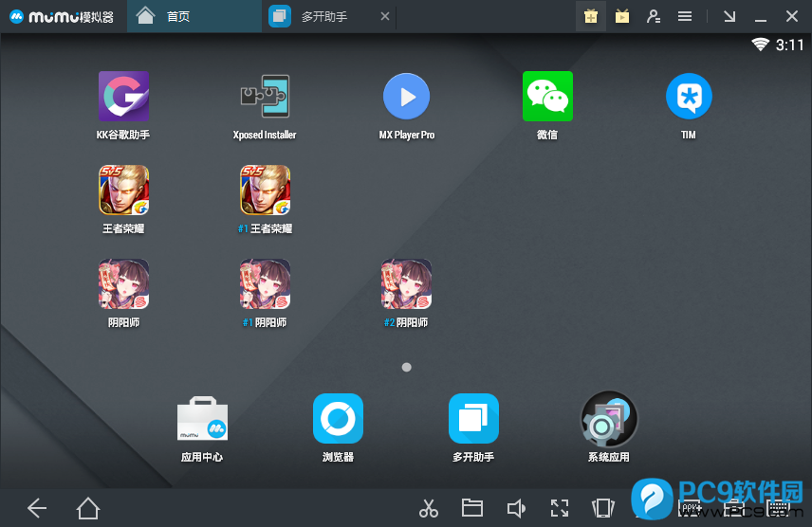The width and height of the screenshot is (812, 527).
Task: Start the #1 王者荣耀 clone
Action: click(265, 191)
